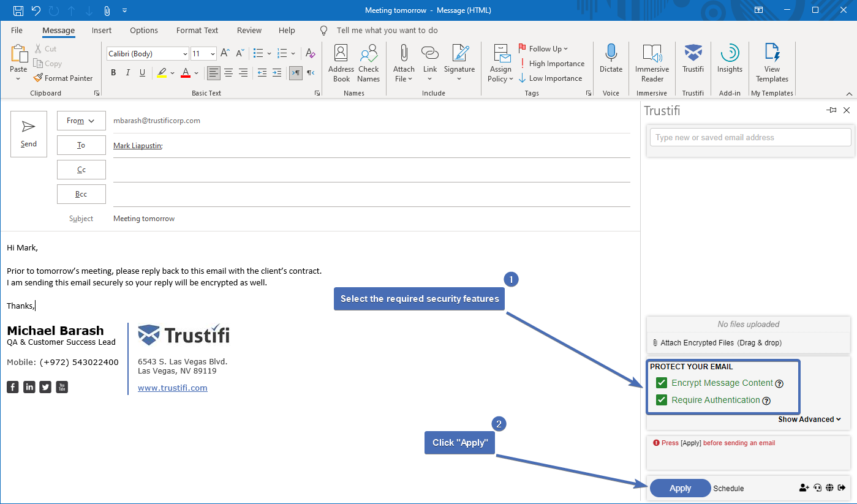Click the Cc button
This screenshot has width=857, height=504.
point(81,170)
